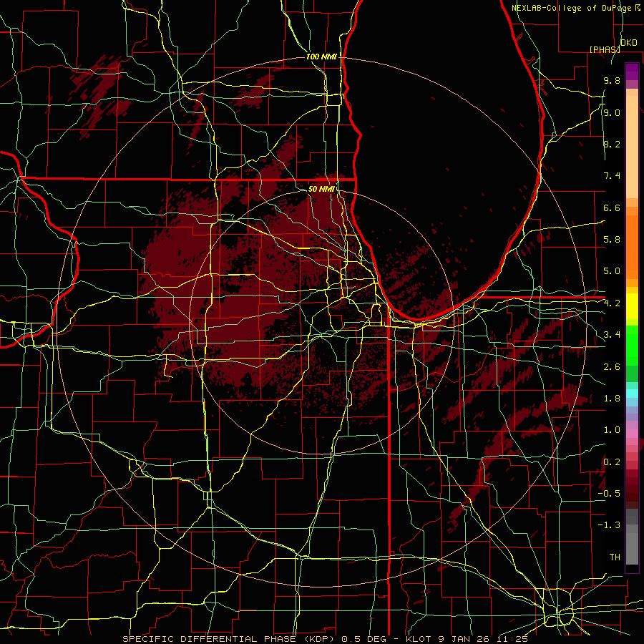This screenshot has height=644, width=644.
Task: Pick the bright green color bar segment
Action: click(632, 346)
